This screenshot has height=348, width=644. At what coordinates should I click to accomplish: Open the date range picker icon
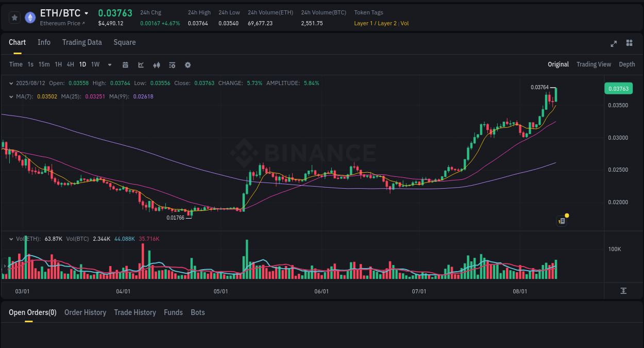tap(125, 64)
